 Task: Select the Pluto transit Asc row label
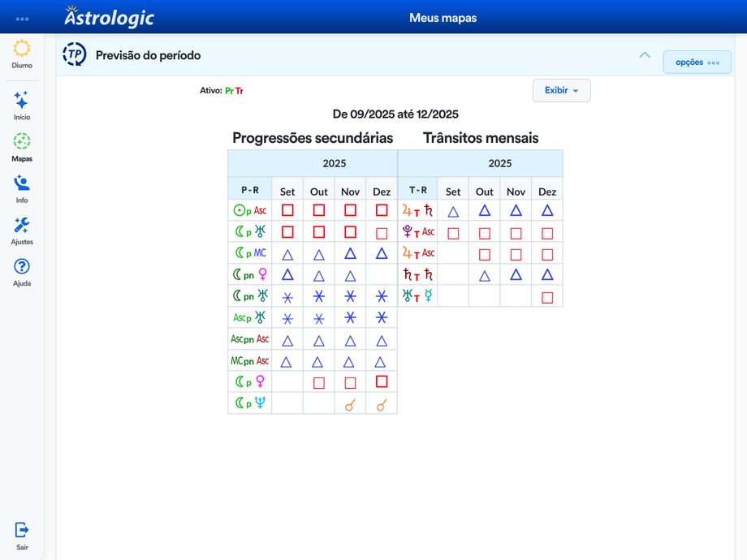point(418,231)
